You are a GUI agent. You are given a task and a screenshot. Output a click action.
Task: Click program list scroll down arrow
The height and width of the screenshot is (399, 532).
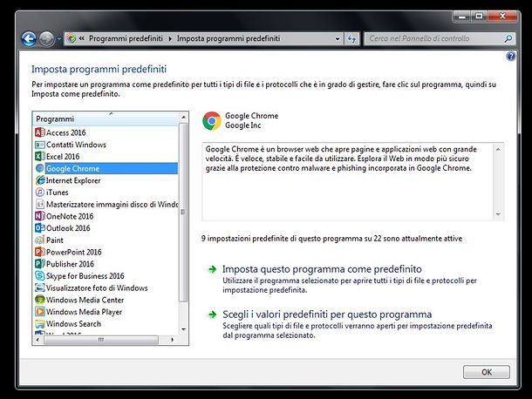183,329
